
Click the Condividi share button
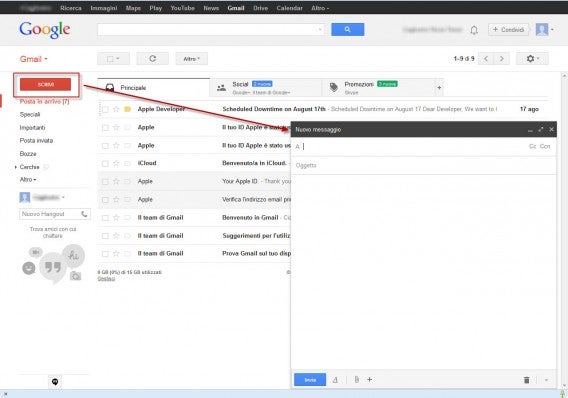509,30
